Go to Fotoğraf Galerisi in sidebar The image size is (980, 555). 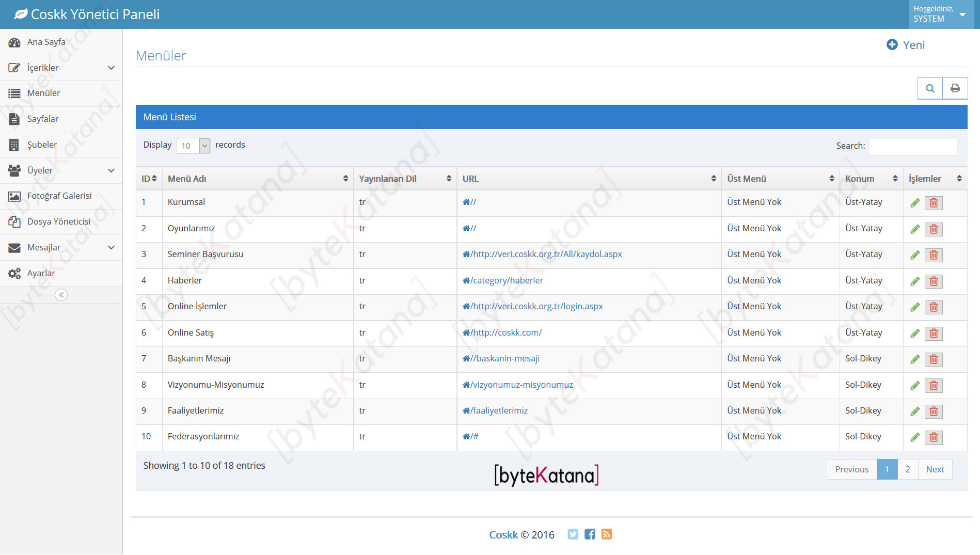59,196
